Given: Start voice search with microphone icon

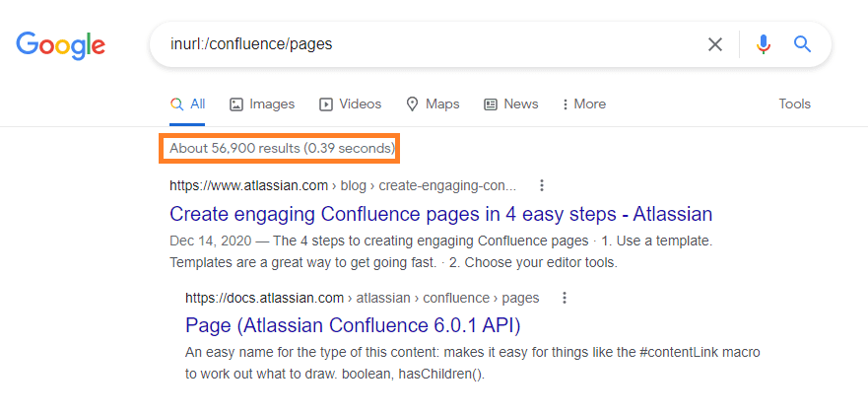Looking at the screenshot, I should 763,44.
